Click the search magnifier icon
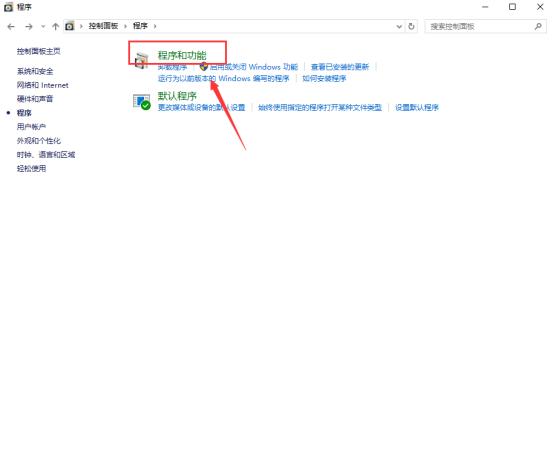 538,26
